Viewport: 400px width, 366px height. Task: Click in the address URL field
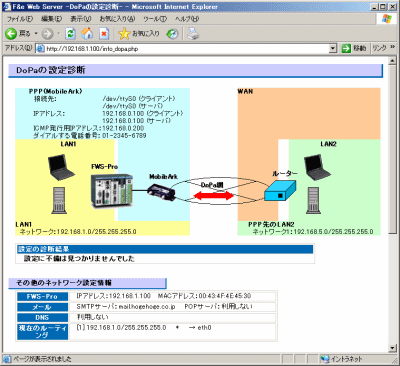click(187, 49)
